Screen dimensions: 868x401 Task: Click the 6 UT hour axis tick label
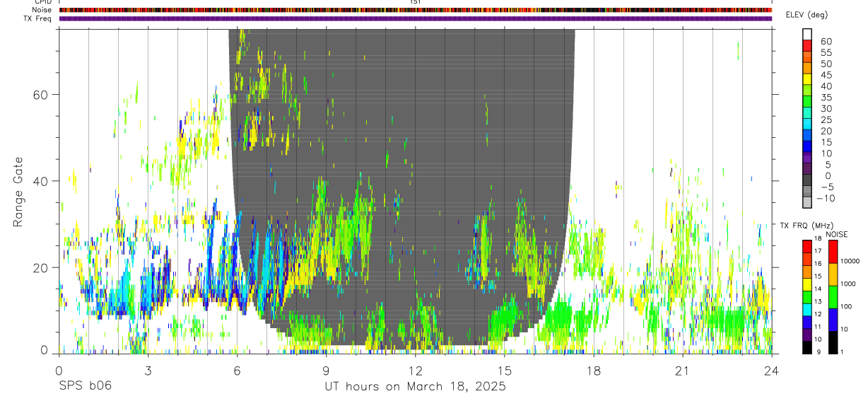click(237, 371)
